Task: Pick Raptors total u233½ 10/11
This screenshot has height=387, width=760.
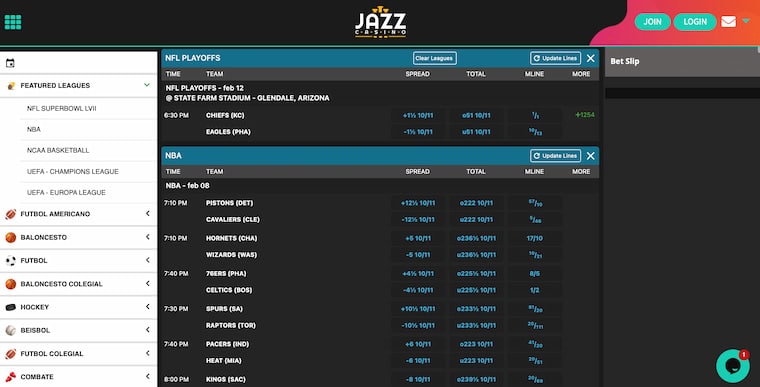Action: pos(476,325)
